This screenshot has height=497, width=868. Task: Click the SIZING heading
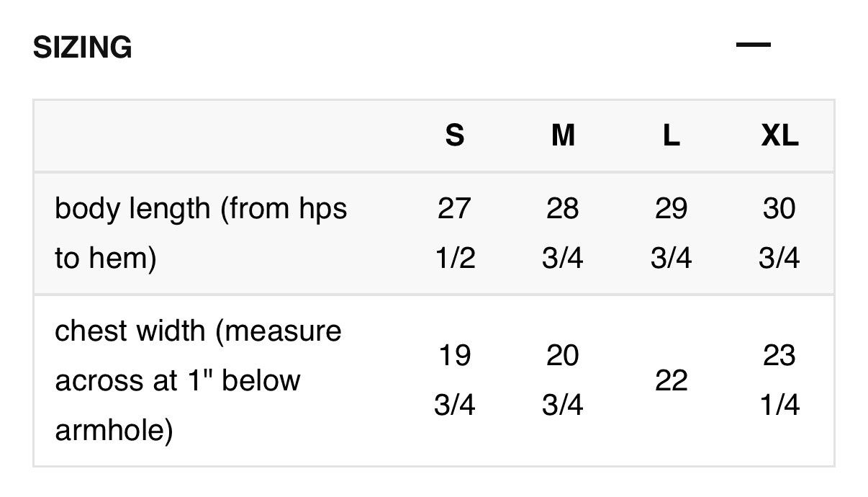click(x=83, y=48)
